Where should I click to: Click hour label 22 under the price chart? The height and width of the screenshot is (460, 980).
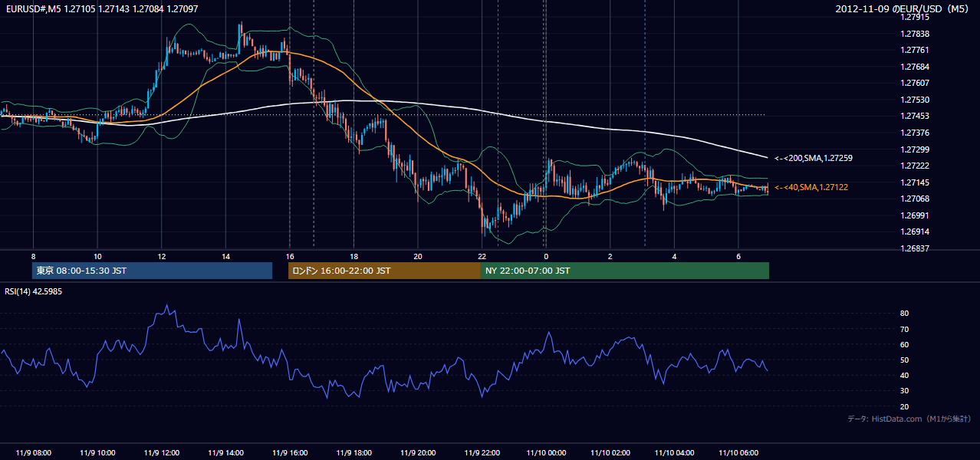coord(482,255)
